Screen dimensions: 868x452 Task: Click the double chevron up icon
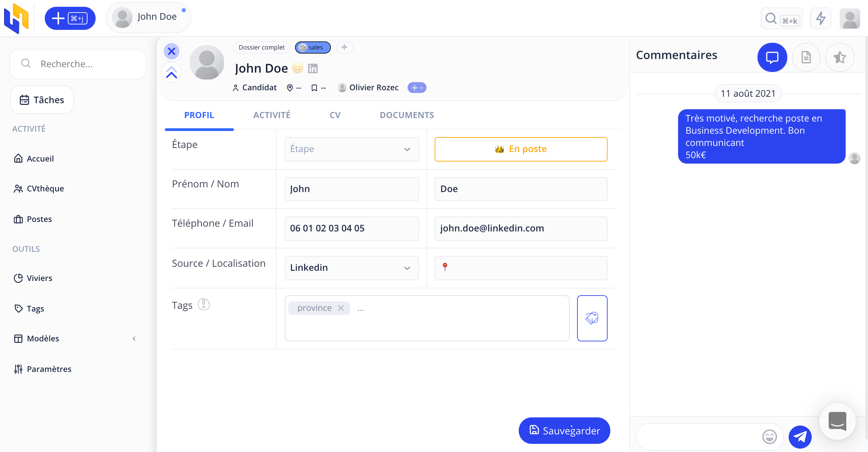[x=172, y=73]
